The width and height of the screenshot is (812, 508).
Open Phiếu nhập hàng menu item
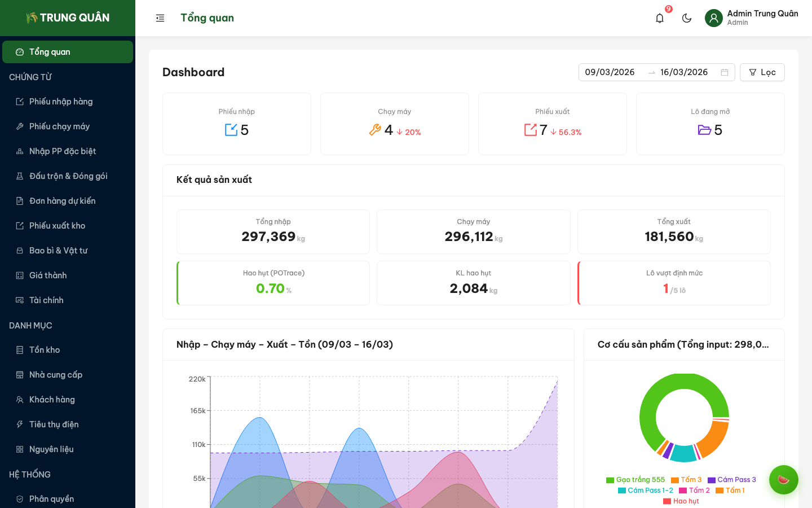click(61, 102)
